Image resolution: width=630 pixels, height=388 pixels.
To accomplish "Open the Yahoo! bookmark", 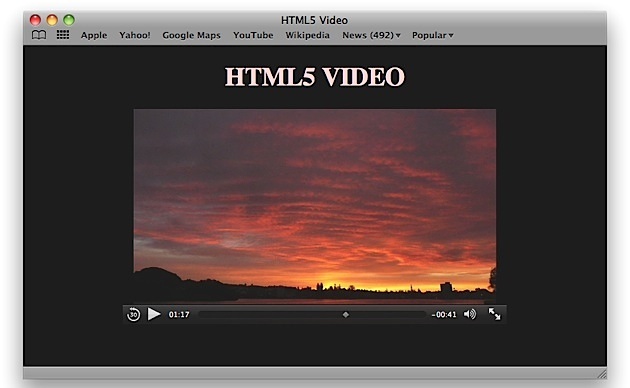I will pos(135,35).
